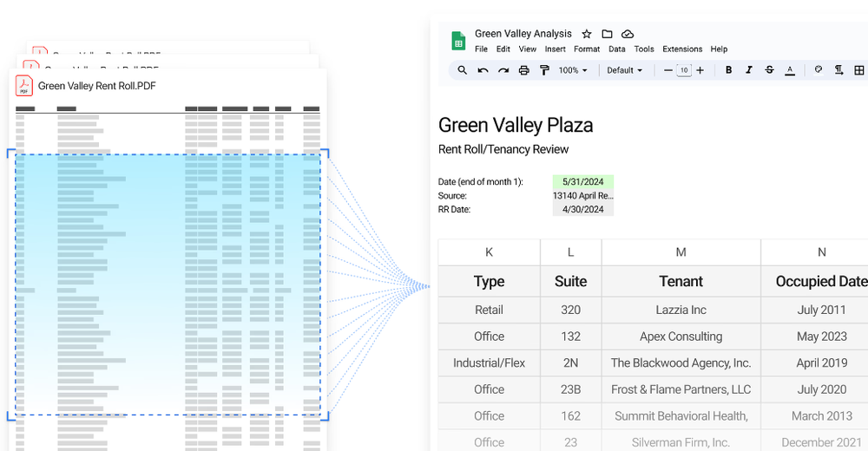
Task: Open the text direction or formatting pilcrow icon
Action: tap(838, 69)
